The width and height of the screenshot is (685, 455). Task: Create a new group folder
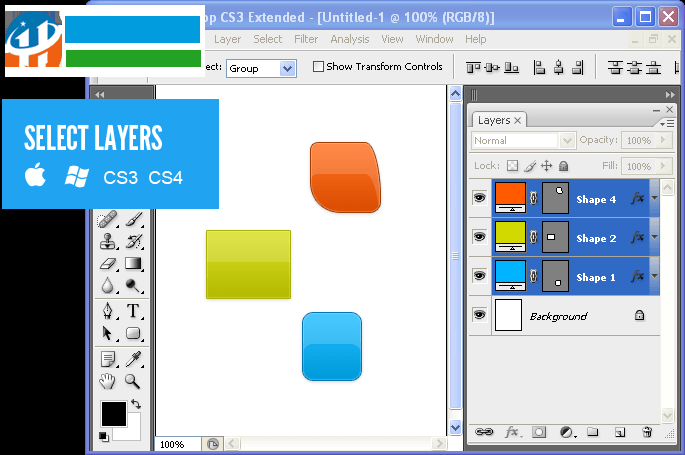(x=593, y=432)
